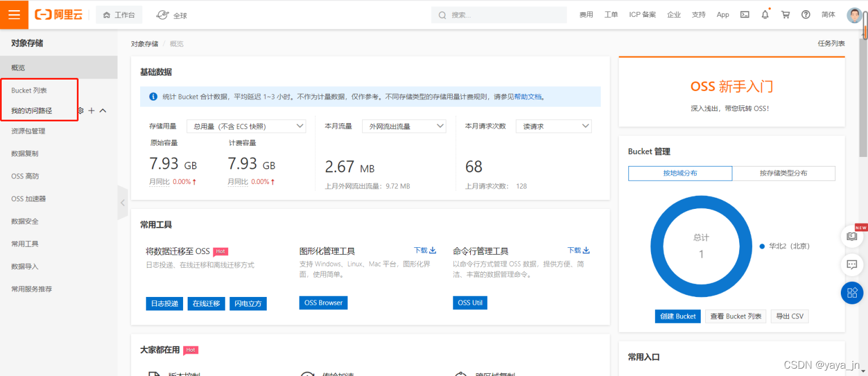Open the App top menu
Screen dimensions: 868x376
[x=723, y=15]
